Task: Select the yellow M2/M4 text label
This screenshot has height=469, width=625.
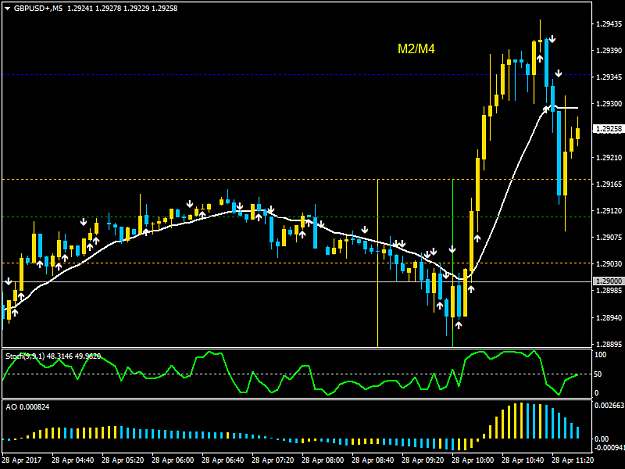Action: (416, 49)
